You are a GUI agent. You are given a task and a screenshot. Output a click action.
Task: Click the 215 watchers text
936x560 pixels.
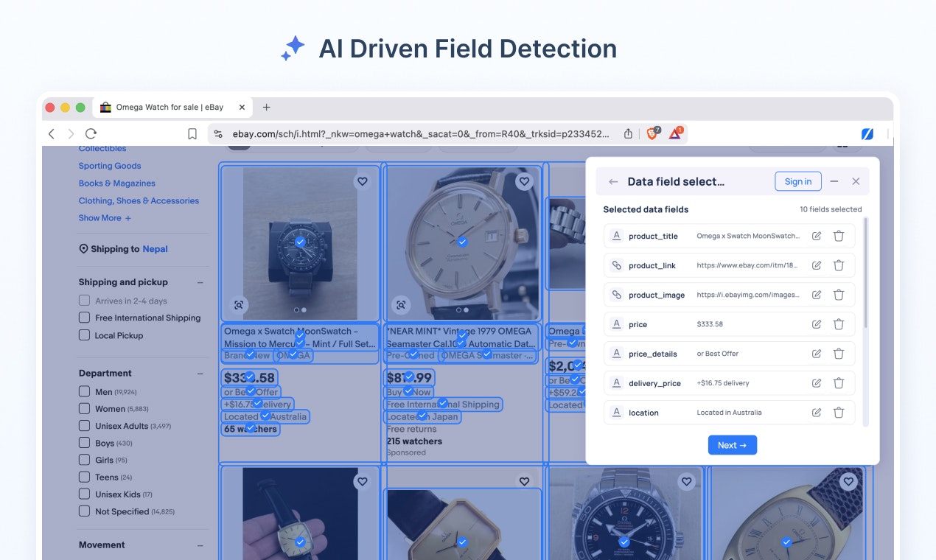[414, 441]
